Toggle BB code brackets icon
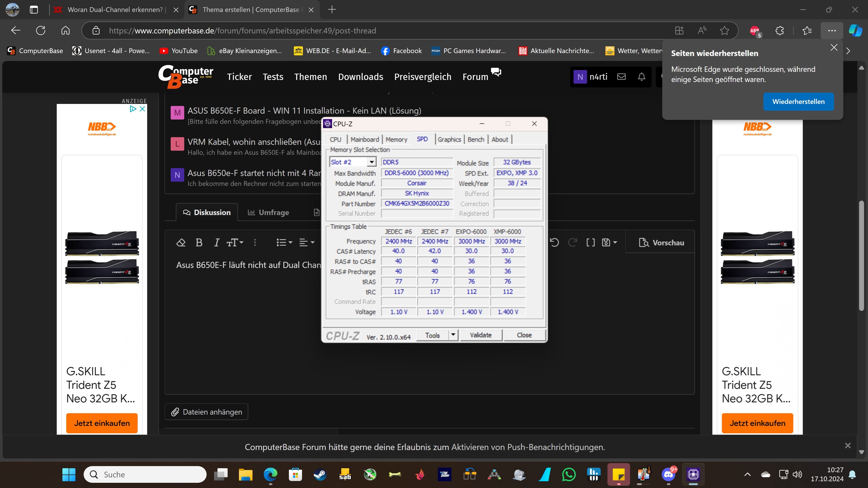This screenshot has height=488, width=868. (x=590, y=242)
